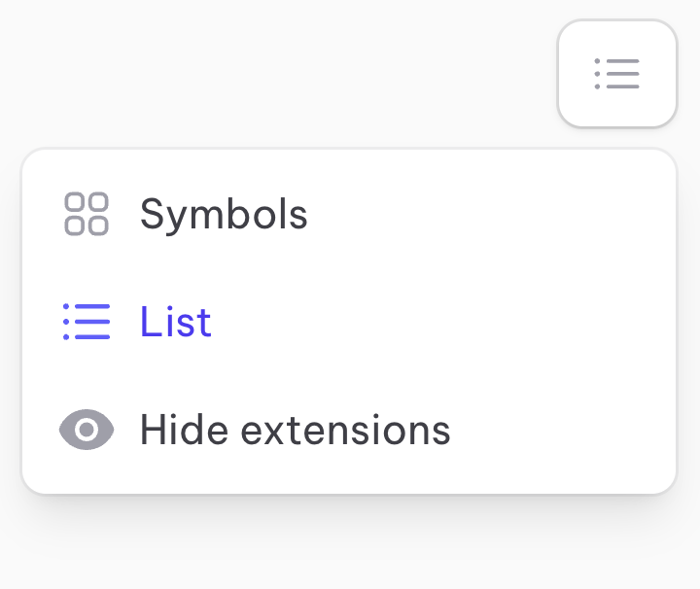Keep the highlighted List view selected
The height and width of the screenshot is (589, 700).
176,322
